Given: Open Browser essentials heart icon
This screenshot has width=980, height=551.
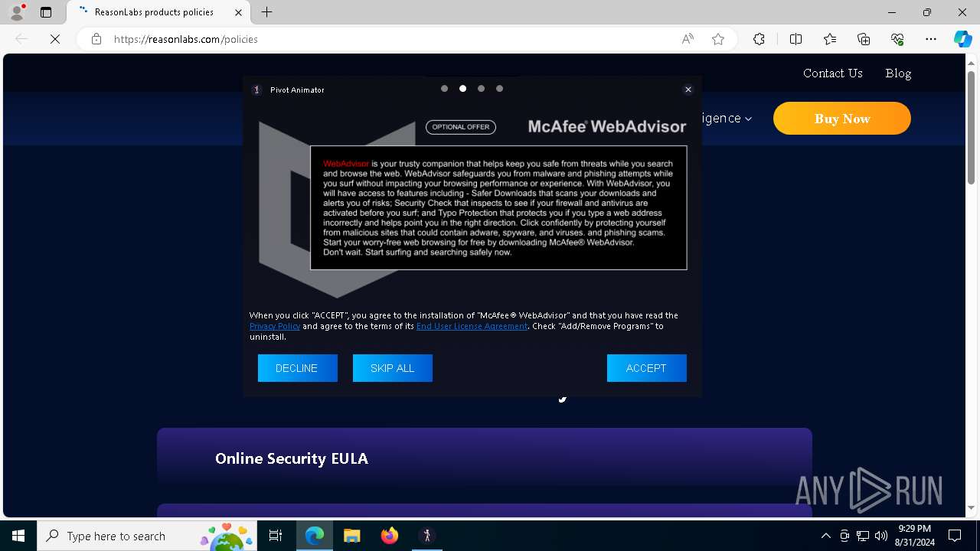Looking at the screenshot, I should (x=897, y=39).
